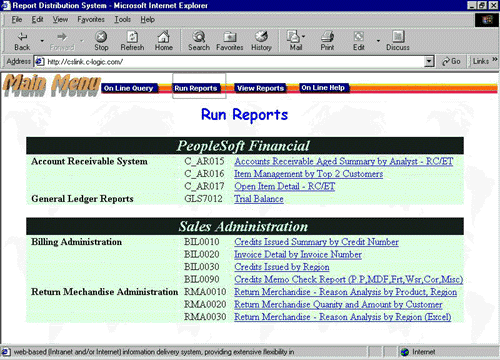Expand the Links toolbar chevron

click(x=494, y=60)
